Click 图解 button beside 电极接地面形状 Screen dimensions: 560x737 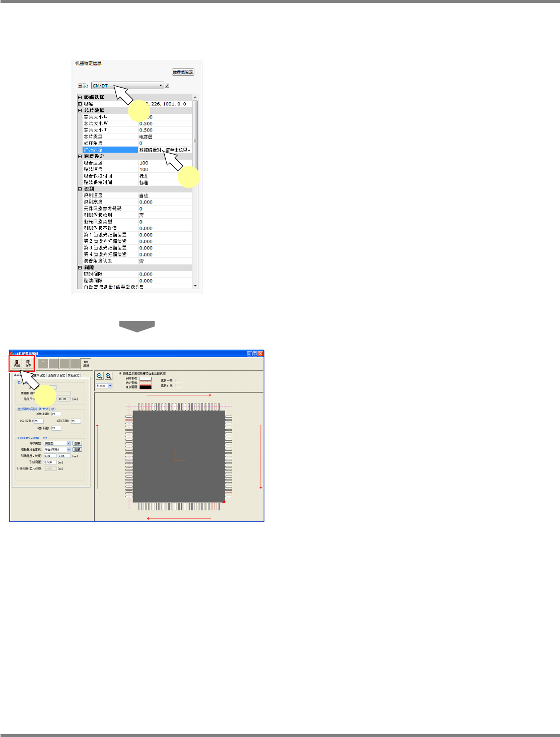(x=77, y=449)
